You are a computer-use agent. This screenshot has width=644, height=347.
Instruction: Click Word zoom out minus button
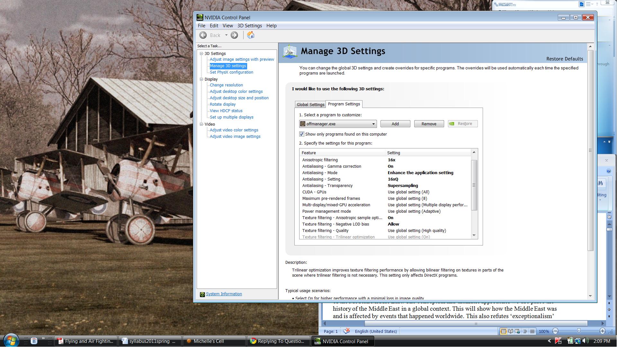tap(555, 331)
